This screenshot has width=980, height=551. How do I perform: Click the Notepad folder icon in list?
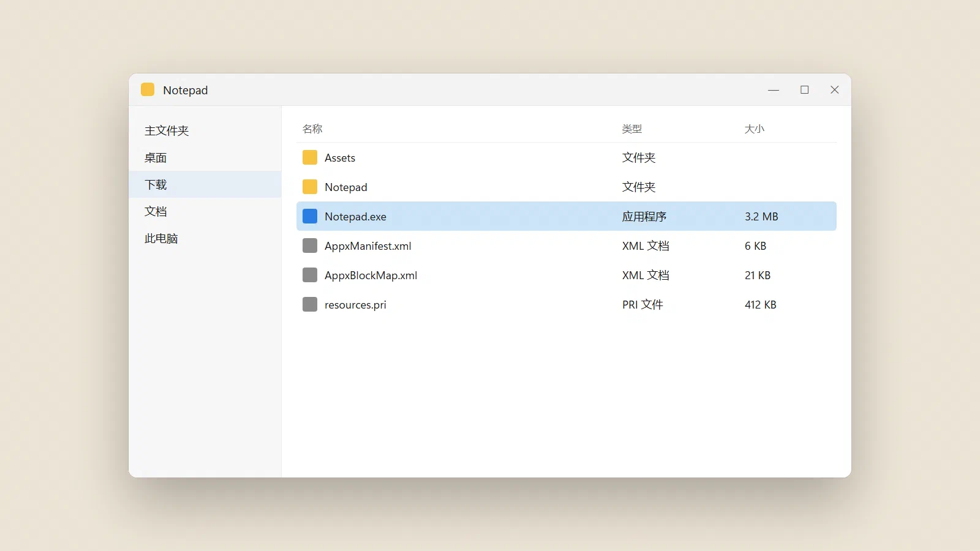click(x=310, y=187)
